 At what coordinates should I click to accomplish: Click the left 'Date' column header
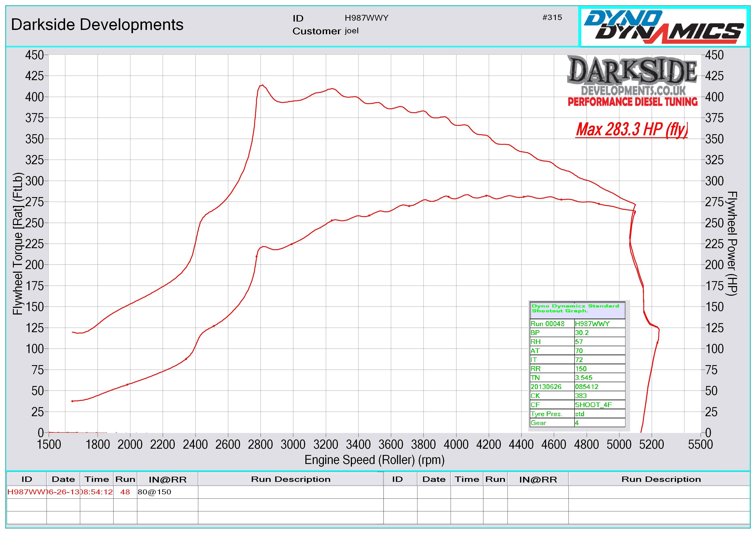tap(63, 479)
